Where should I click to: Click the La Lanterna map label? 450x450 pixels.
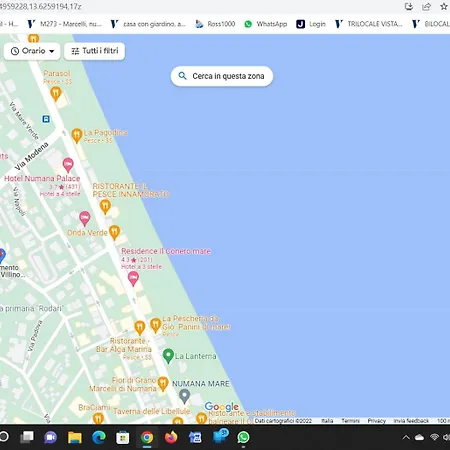[196, 356]
